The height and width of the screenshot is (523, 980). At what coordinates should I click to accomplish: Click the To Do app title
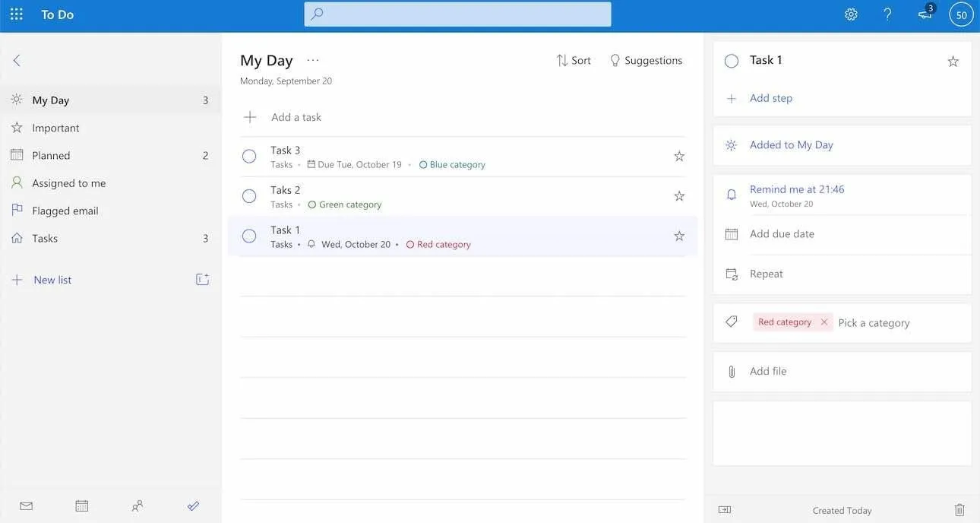(x=57, y=14)
